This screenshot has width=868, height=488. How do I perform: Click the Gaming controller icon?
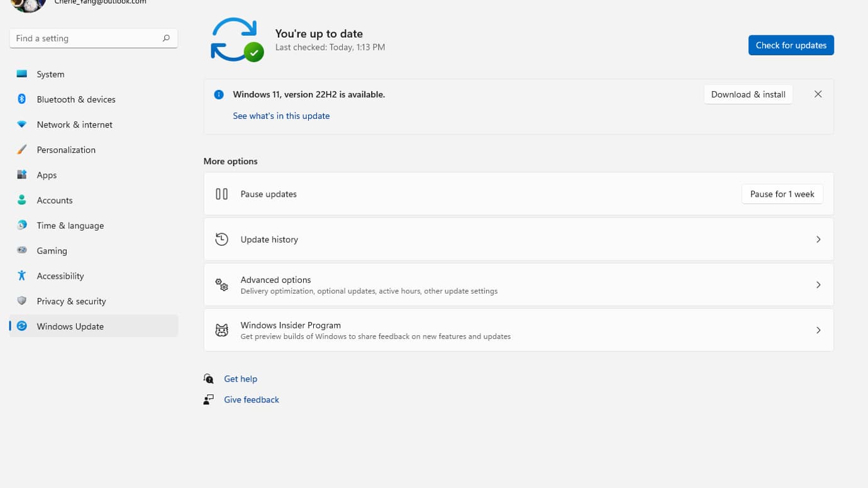pos(21,250)
